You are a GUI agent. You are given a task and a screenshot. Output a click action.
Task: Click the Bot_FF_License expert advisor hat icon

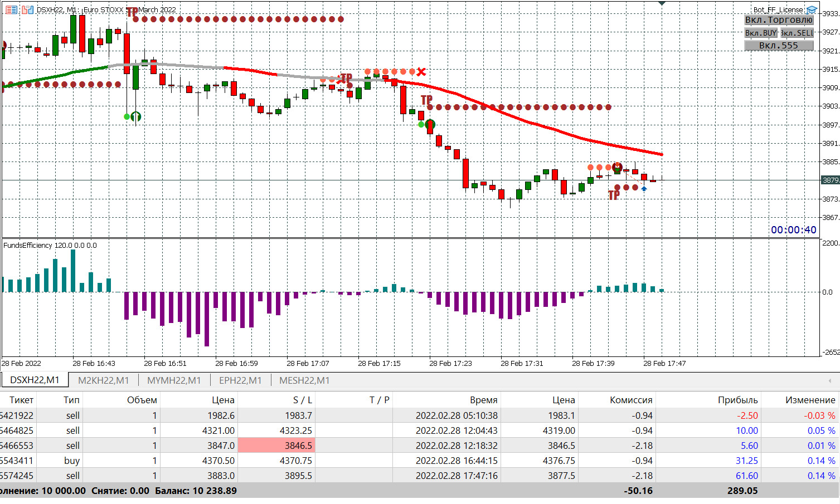(x=812, y=9)
